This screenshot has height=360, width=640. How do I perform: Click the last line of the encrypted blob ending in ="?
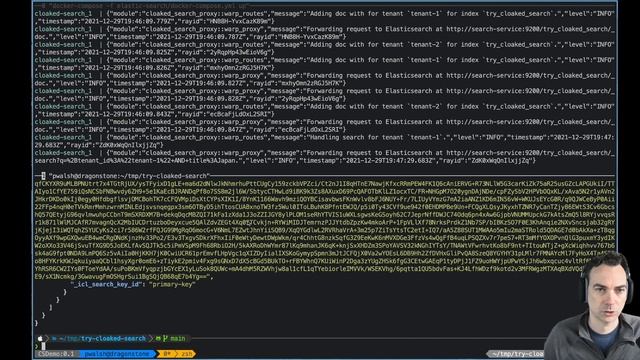click(x=124, y=276)
